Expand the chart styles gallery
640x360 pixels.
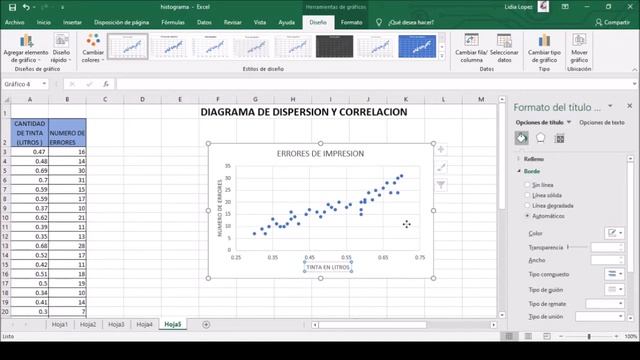[x=442, y=56]
